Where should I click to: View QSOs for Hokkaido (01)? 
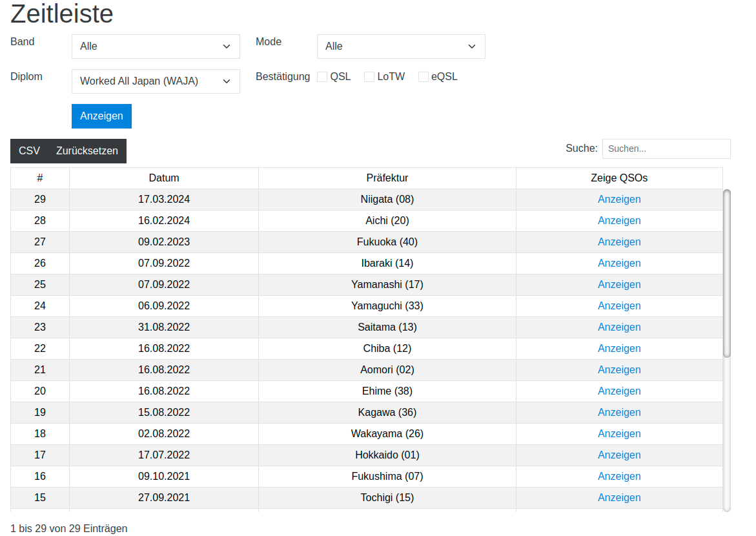[619, 455]
